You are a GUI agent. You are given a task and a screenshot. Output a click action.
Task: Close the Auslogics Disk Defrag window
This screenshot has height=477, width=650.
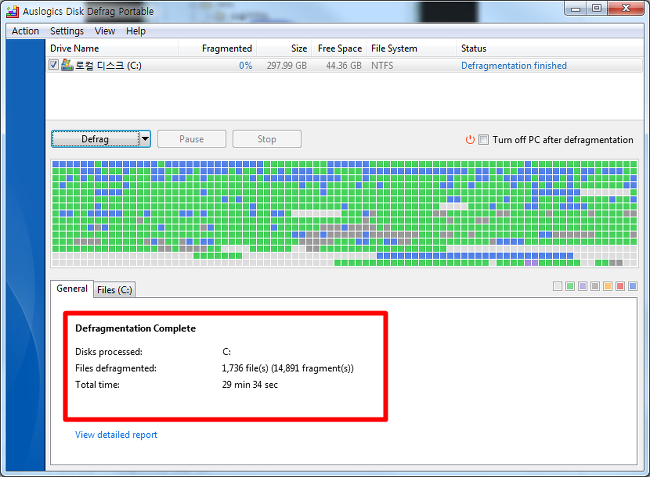[x=626, y=8]
